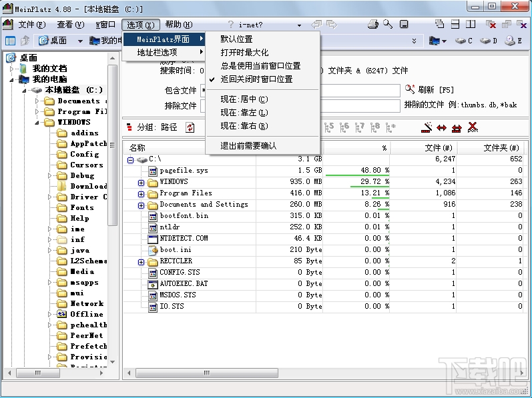Collapse 我的电脑 in the tree

12,80
